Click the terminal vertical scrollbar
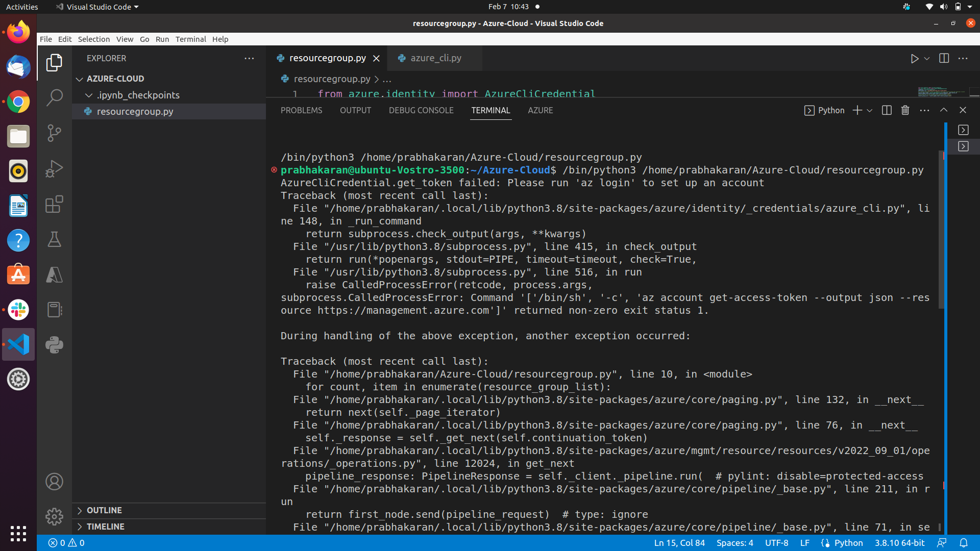Screen dimensions: 980x551 click(x=941, y=230)
